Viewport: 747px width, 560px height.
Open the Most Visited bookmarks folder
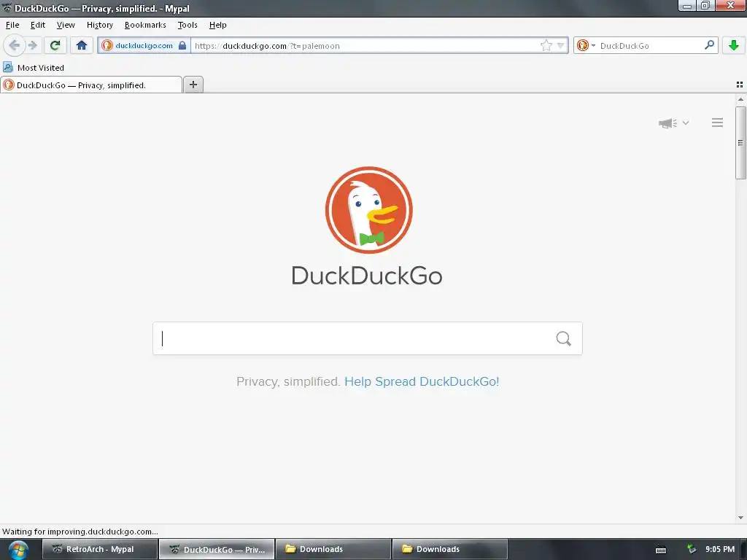point(34,68)
